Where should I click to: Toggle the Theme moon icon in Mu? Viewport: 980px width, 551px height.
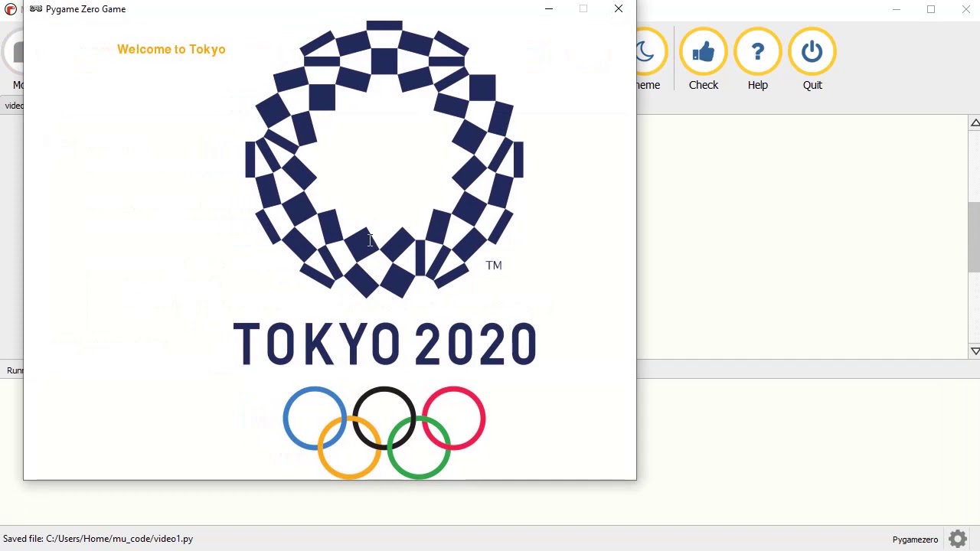tap(648, 52)
